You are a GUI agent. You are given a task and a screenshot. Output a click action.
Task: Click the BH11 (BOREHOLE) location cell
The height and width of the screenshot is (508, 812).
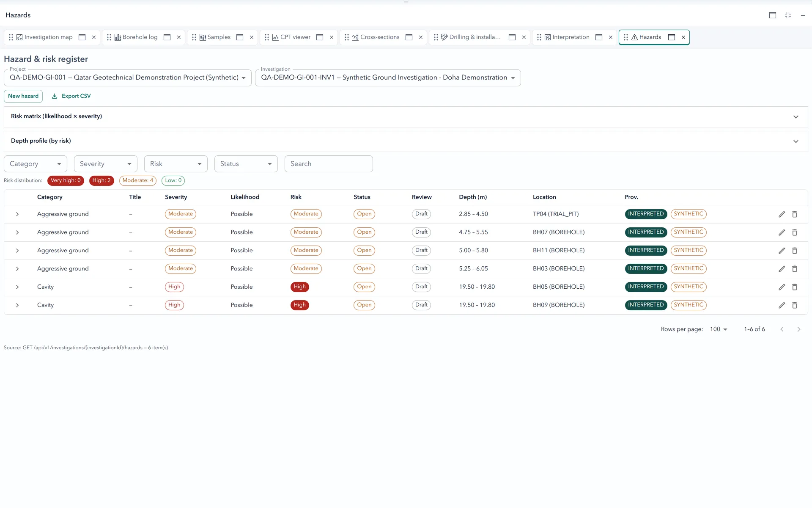[x=559, y=251]
